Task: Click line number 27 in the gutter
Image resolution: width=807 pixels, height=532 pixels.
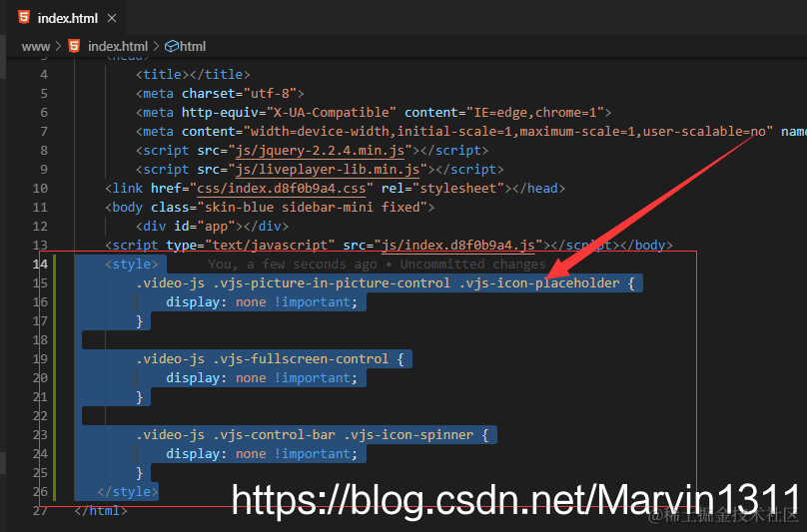Action: click(x=40, y=511)
